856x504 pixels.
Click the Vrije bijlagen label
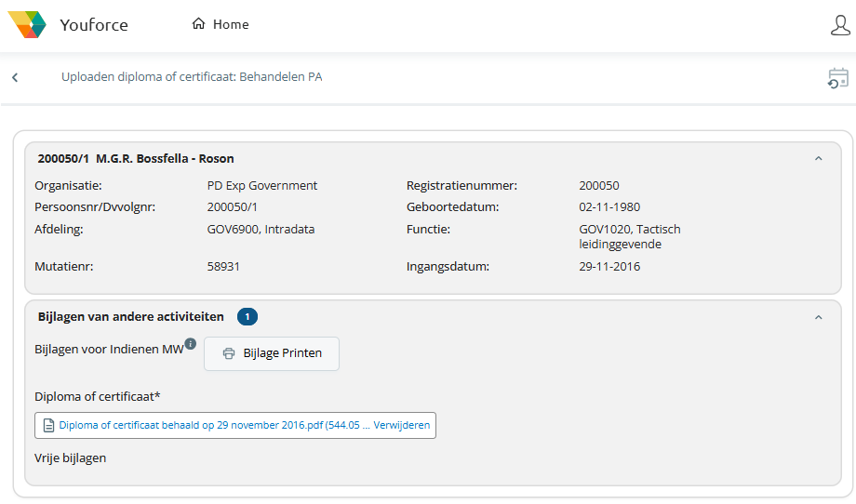(x=71, y=458)
